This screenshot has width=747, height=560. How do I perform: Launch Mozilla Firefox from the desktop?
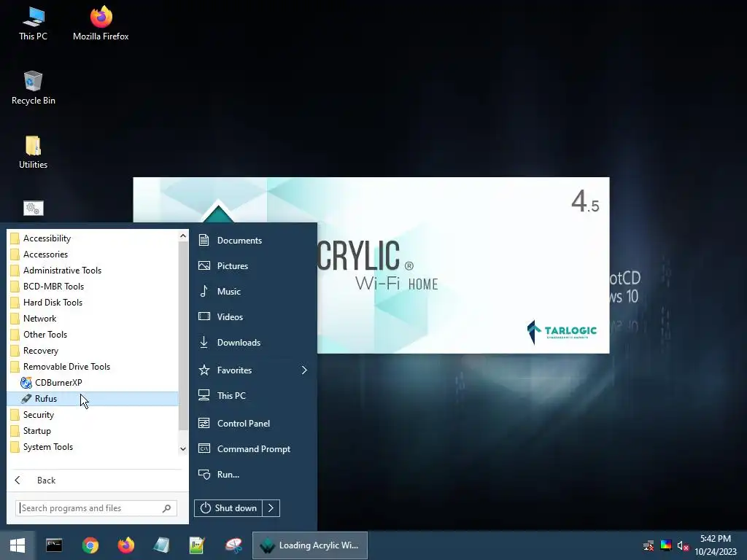tap(101, 24)
